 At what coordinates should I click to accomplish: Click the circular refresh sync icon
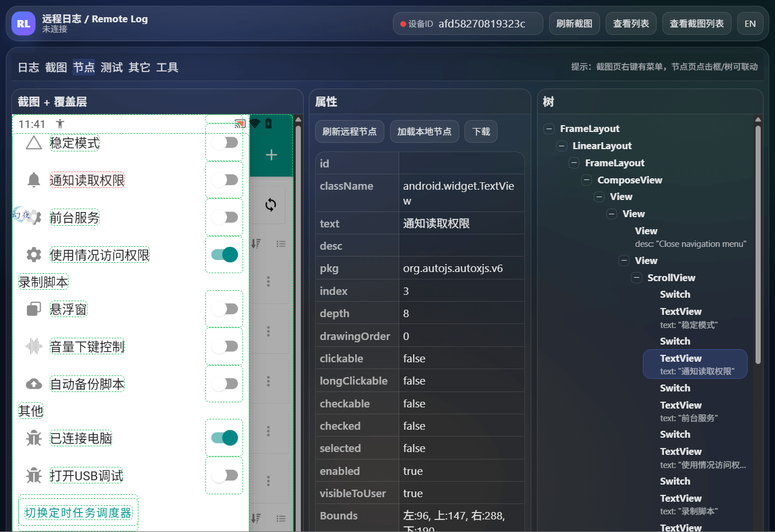coord(271,205)
